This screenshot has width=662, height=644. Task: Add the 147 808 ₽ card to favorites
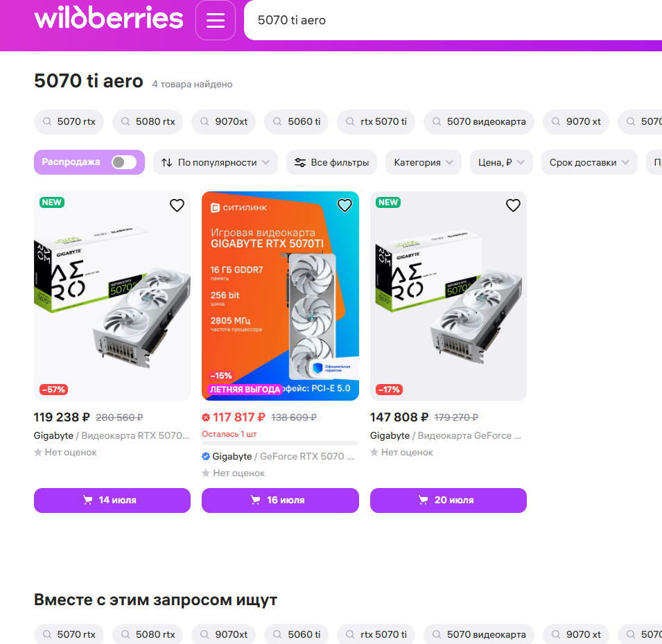coord(513,205)
